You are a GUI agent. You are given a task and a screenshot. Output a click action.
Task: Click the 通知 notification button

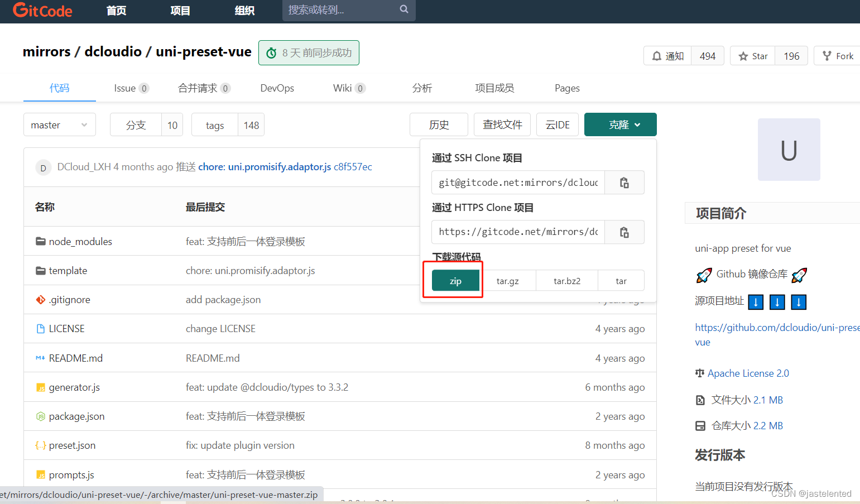pyautogui.click(x=668, y=56)
